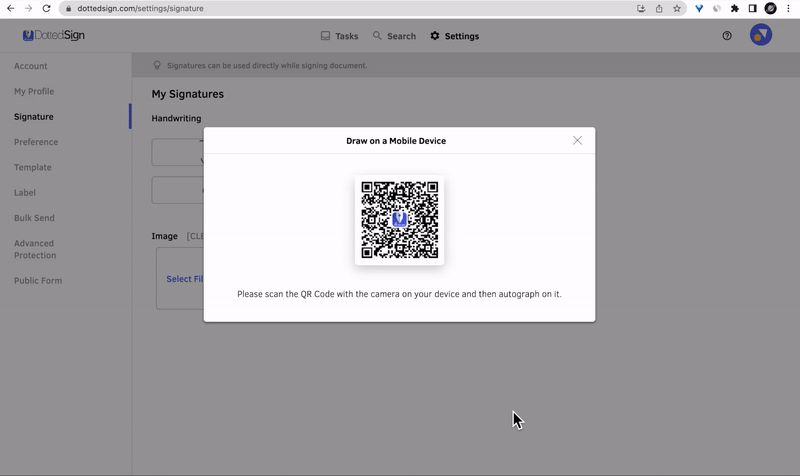Open Bulk Send in the sidebar
Image resolution: width=800 pixels, height=476 pixels.
click(x=34, y=218)
